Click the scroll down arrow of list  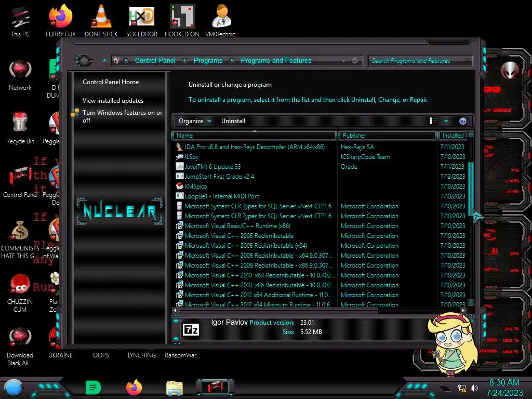coord(471,302)
